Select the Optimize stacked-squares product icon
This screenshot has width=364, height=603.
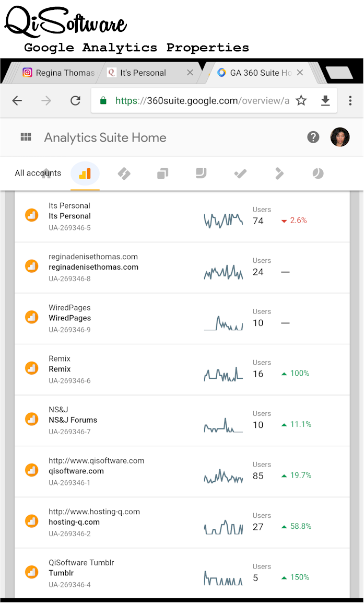(x=162, y=174)
